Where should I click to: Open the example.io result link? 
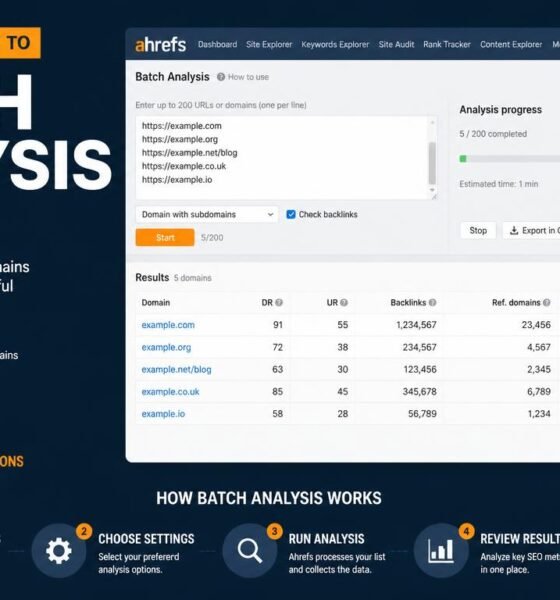pyautogui.click(x=163, y=414)
